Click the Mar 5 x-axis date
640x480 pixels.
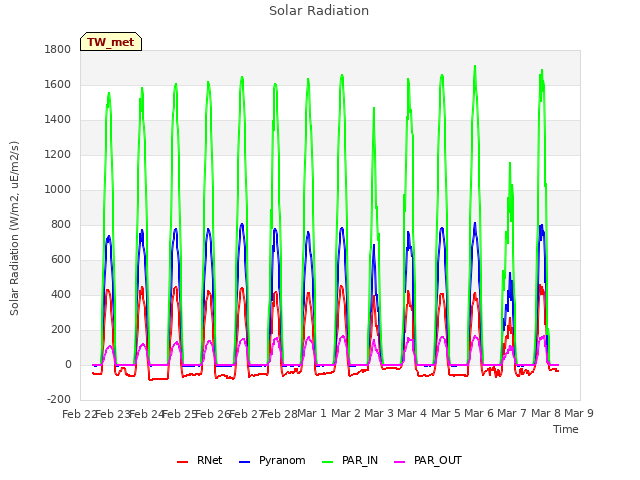click(x=445, y=413)
